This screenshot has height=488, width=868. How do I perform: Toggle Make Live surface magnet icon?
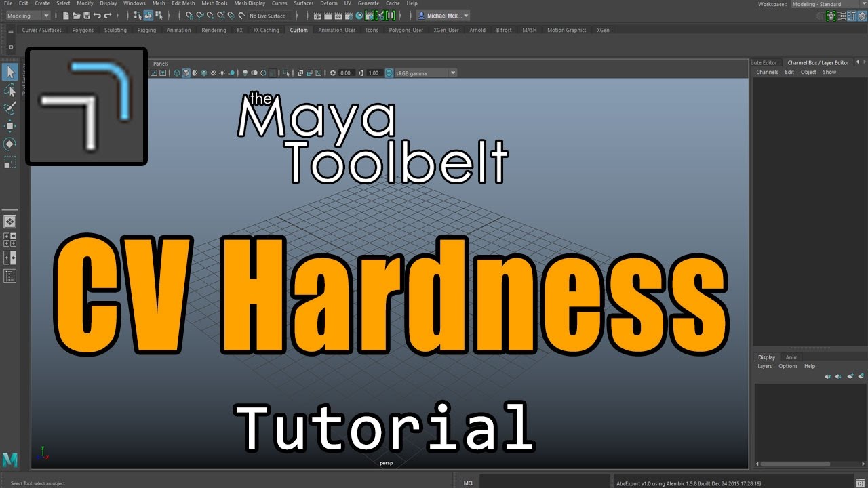(x=241, y=16)
